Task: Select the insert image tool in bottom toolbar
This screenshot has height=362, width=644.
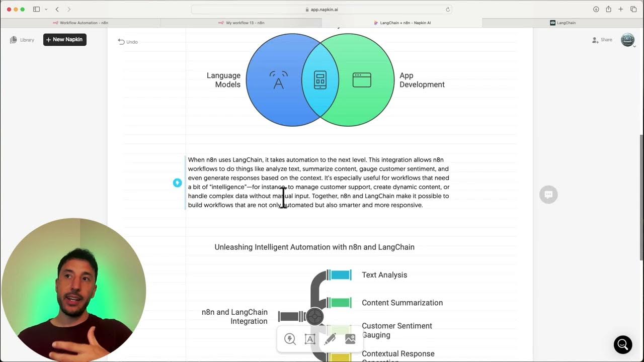Action: point(350,339)
